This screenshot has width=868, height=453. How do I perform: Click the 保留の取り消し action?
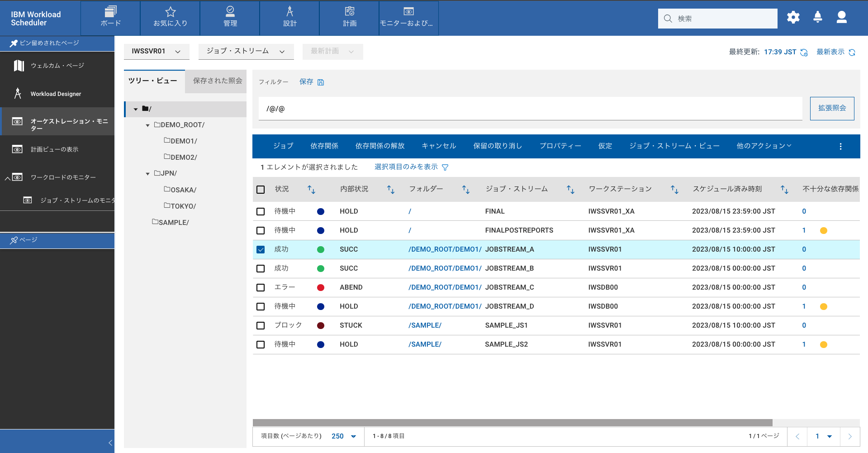[498, 146]
